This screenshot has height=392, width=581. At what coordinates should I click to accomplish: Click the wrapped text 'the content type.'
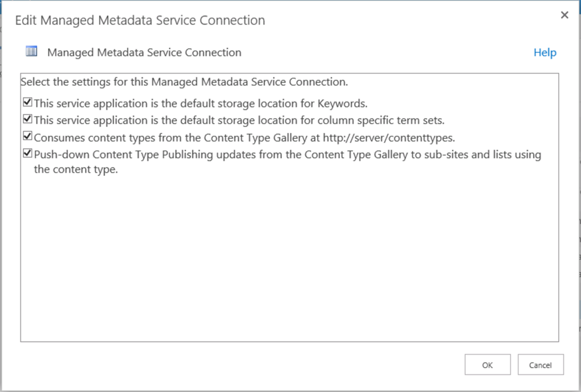click(76, 169)
